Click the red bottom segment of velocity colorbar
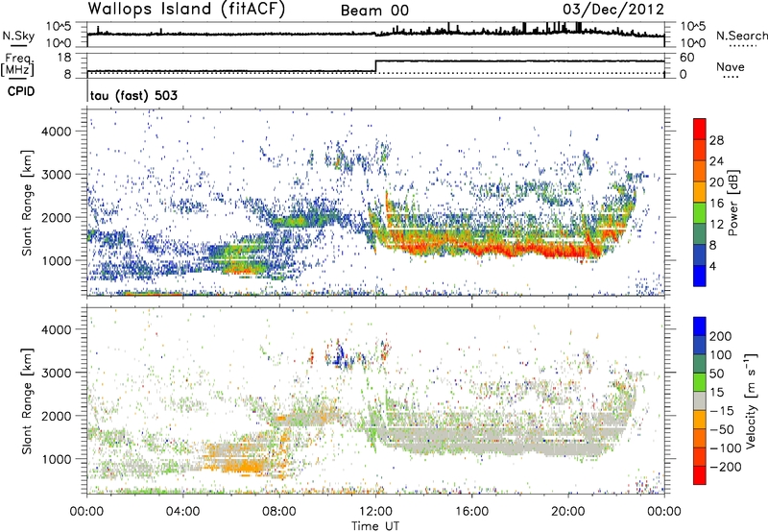The width and height of the screenshot is (768, 532). (700, 475)
